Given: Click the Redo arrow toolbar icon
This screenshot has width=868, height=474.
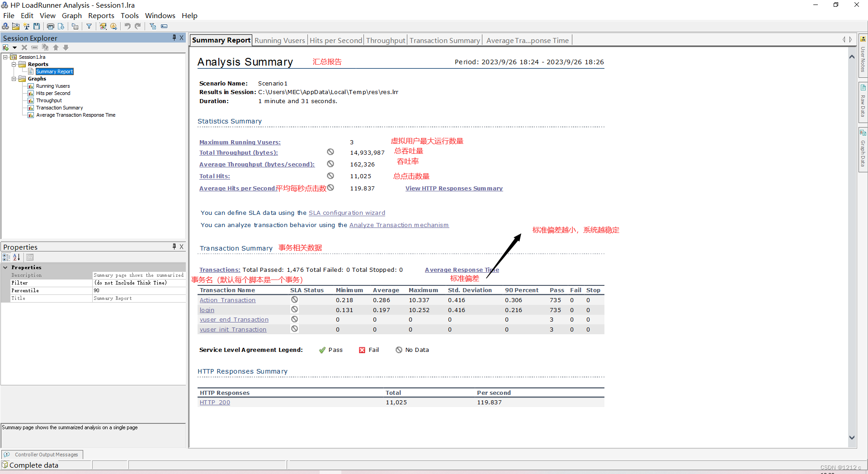Looking at the screenshot, I should [138, 26].
